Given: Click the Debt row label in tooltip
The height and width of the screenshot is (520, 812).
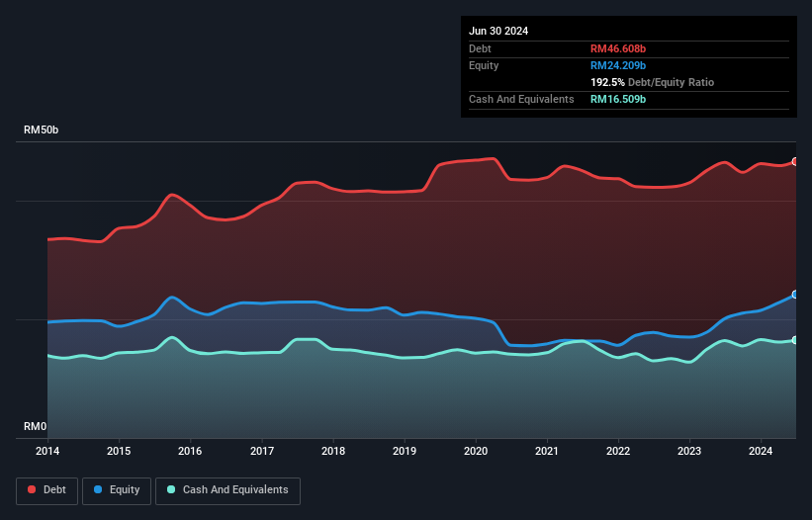Looking at the screenshot, I should tap(480, 48).
